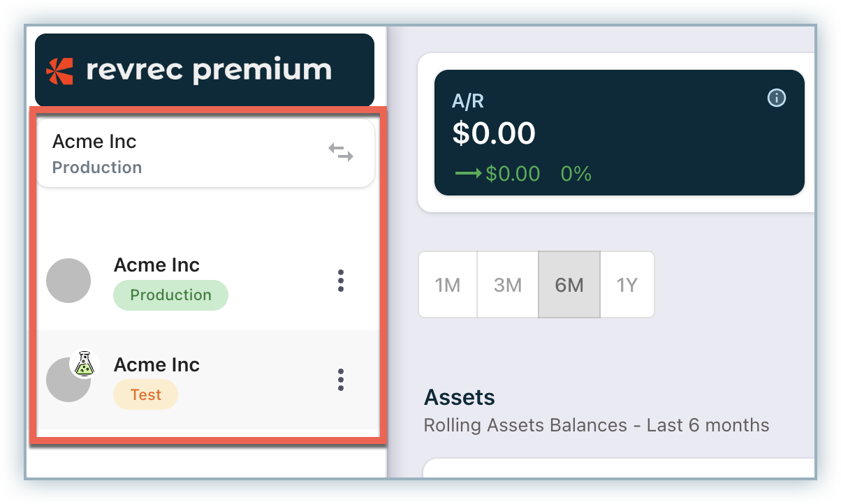Image resolution: width=841 pixels, height=504 pixels.
Task: Expand the Acme Inc Production site switcher
Action: click(205, 154)
